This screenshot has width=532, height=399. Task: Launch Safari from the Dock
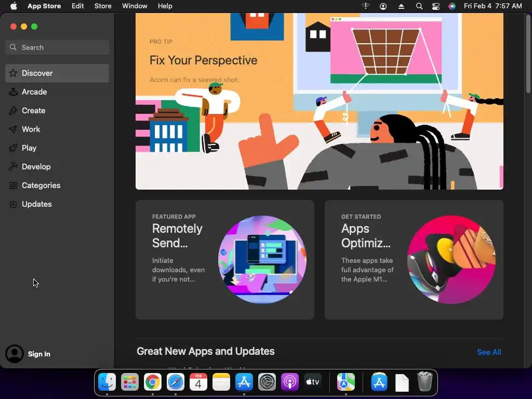[x=176, y=382]
